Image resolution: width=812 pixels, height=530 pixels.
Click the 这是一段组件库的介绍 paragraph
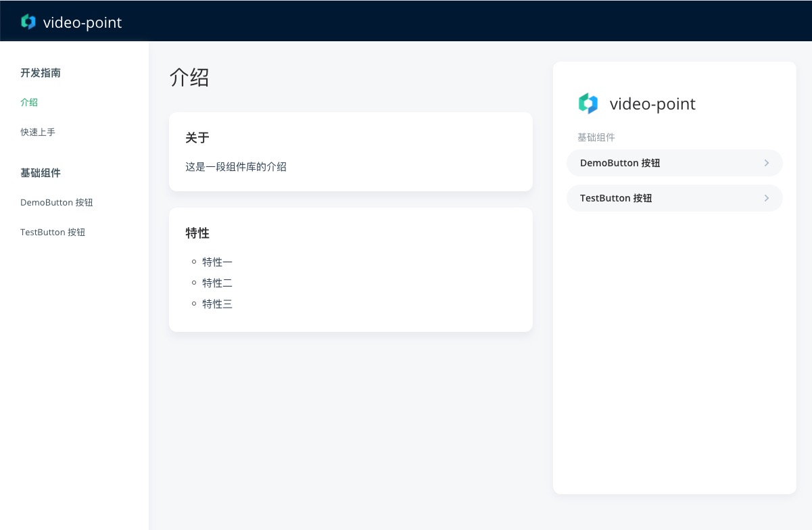pyautogui.click(x=236, y=166)
